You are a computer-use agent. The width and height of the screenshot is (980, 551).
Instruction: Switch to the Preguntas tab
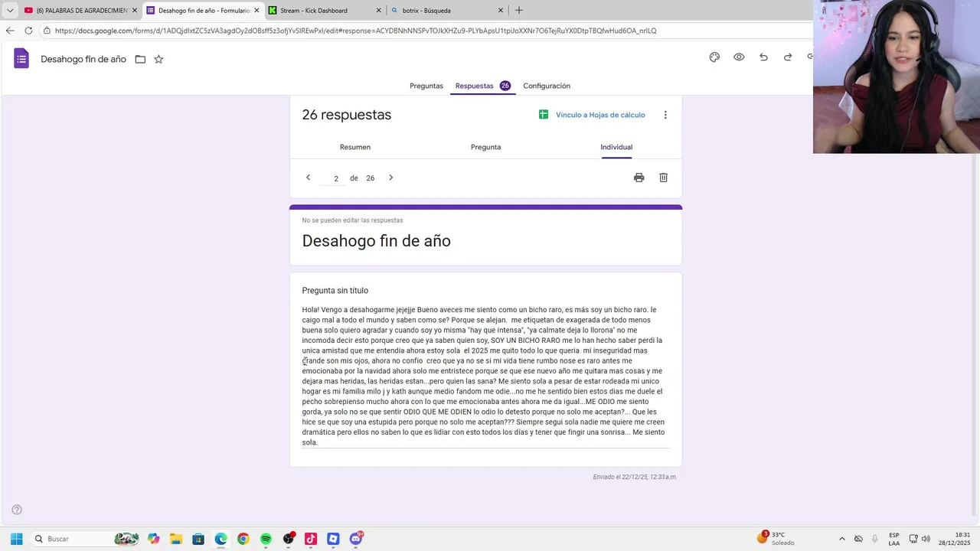point(426,86)
